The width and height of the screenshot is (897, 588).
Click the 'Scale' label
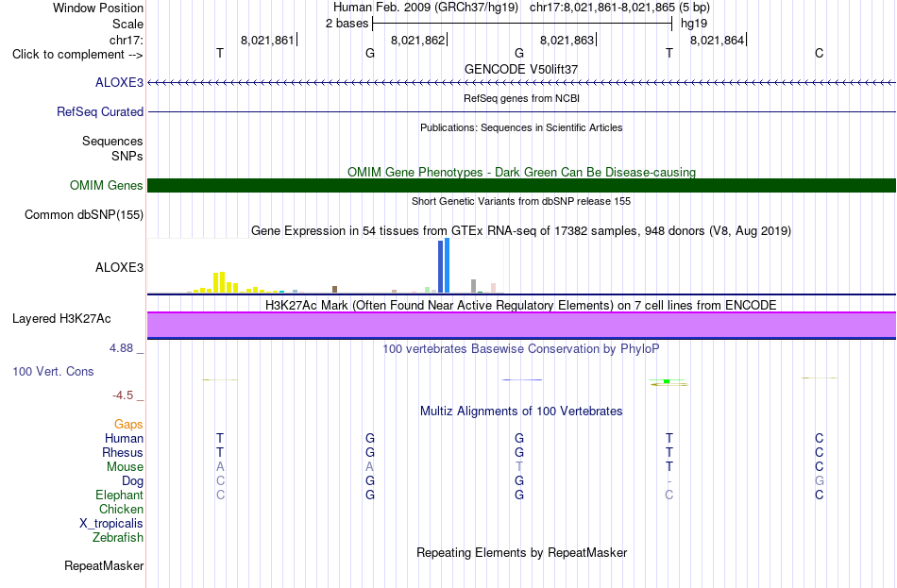[127, 24]
